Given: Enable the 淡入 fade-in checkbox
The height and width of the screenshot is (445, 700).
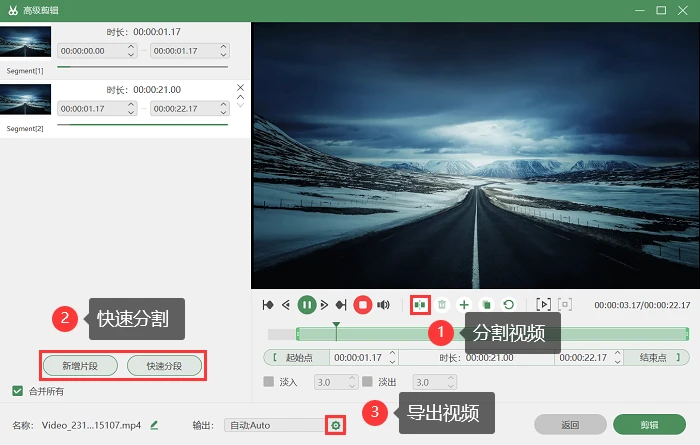Looking at the screenshot, I should click(x=269, y=382).
